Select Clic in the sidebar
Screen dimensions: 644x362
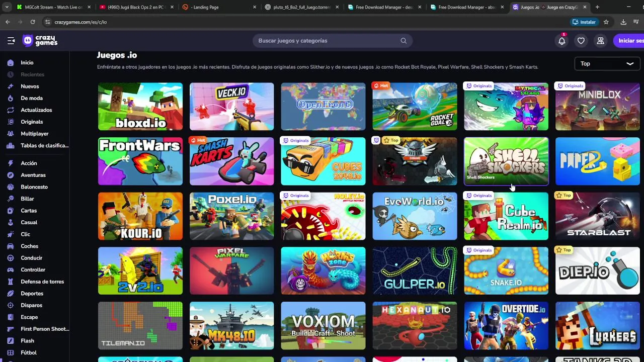coord(25,234)
